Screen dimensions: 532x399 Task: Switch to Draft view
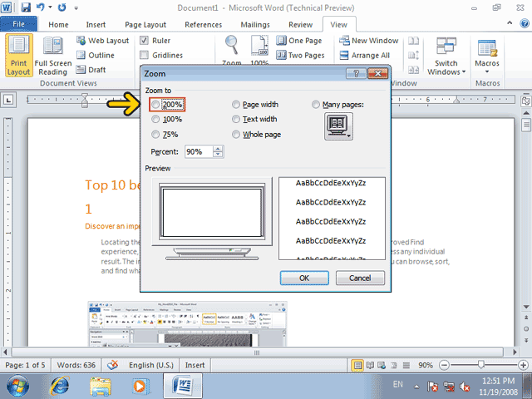(91, 70)
